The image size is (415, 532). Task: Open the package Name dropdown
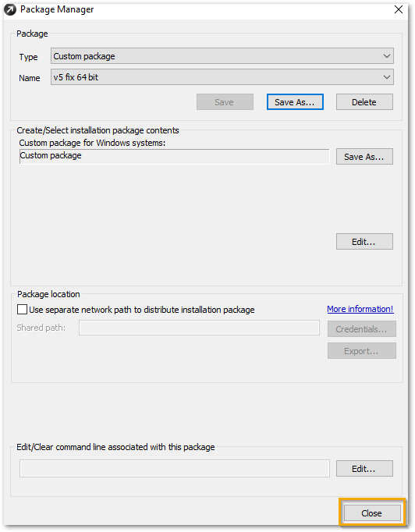(222, 77)
